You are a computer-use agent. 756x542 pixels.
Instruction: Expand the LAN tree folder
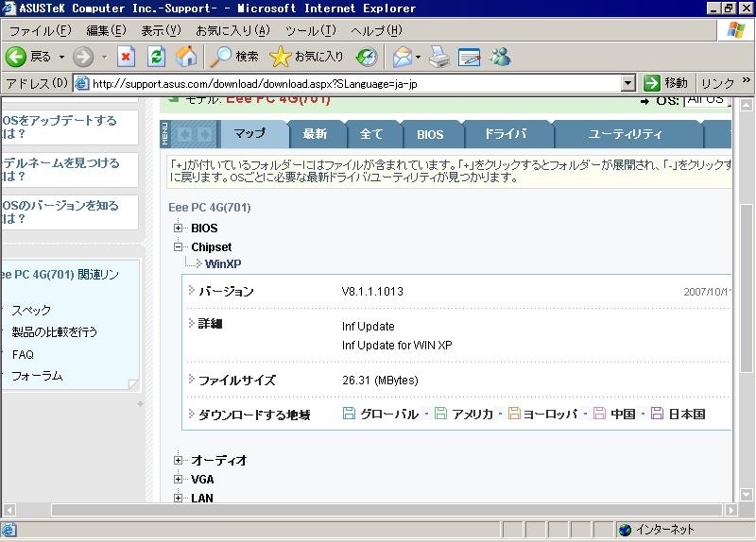point(178,498)
